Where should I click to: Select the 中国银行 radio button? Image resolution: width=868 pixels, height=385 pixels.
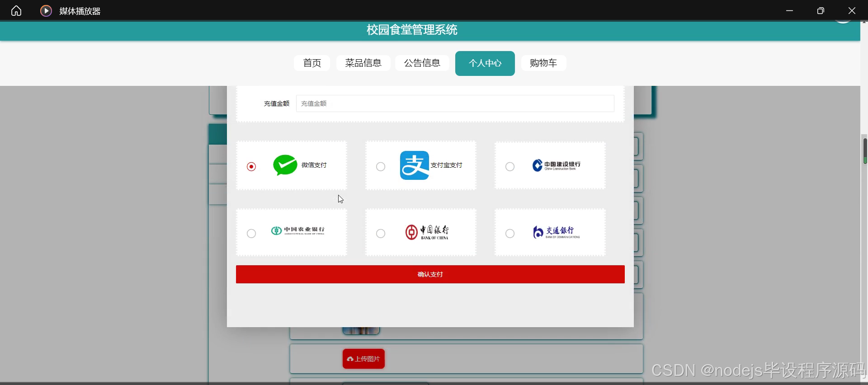381,234
